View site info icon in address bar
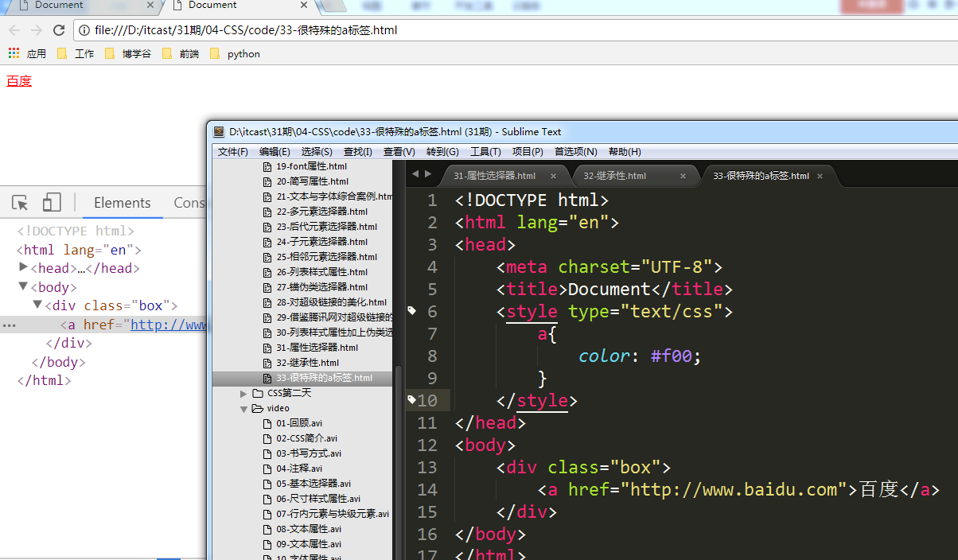The width and height of the screenshot is (958, 560). pos(84,30)
